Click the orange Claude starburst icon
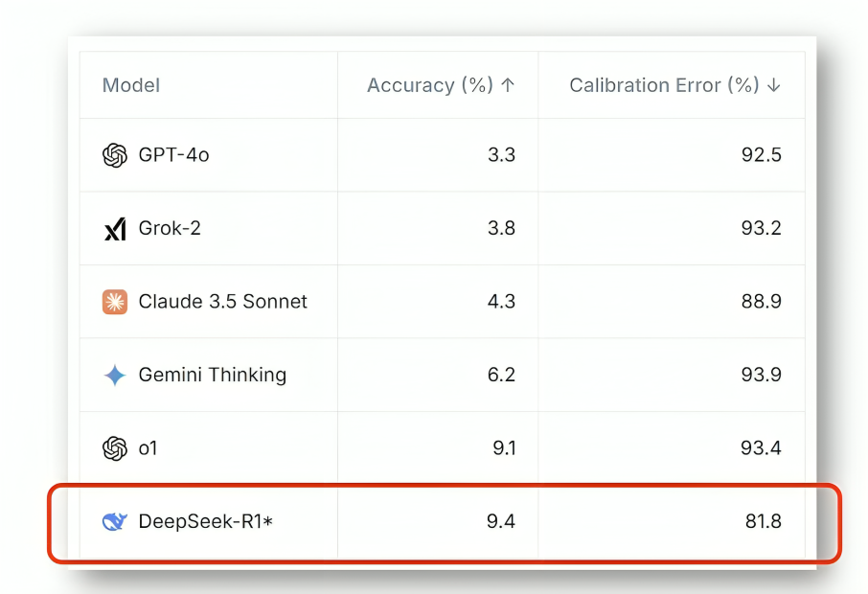This screenshot has height=594, width=868. pyautogui.click(x=115, y=302)
